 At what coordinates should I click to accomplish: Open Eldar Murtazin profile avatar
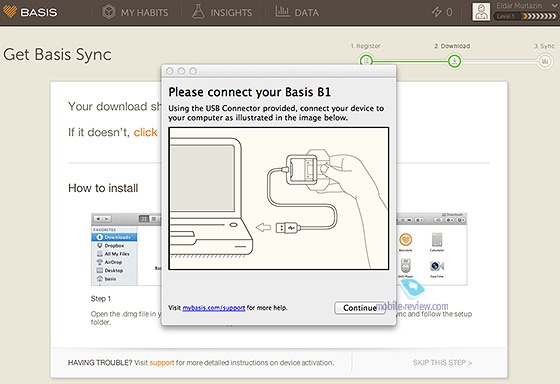click(x=481, y=12)
